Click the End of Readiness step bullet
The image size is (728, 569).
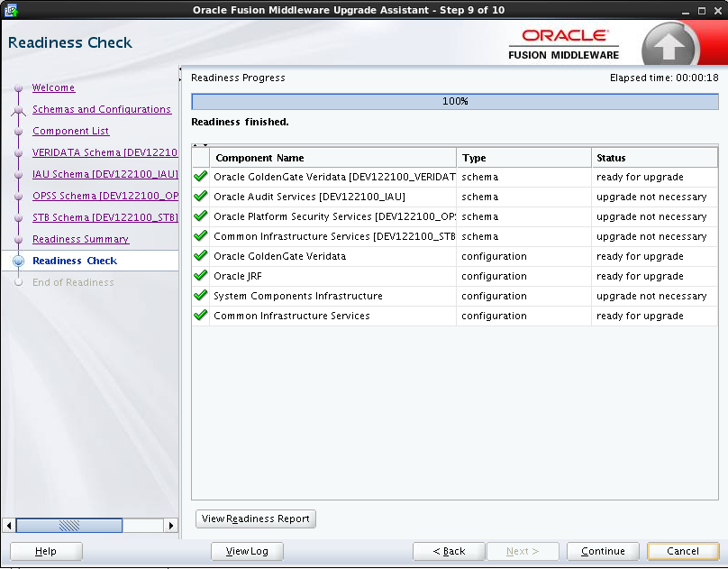tap(19, 282)
